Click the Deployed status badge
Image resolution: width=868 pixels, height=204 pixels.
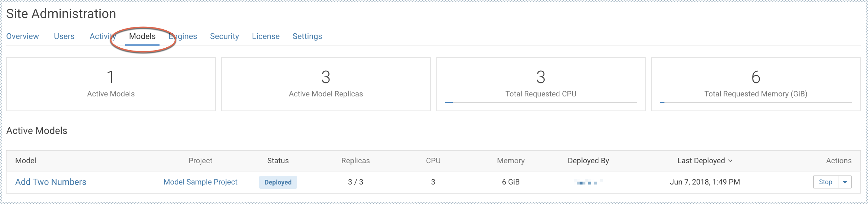coord(278,182)
